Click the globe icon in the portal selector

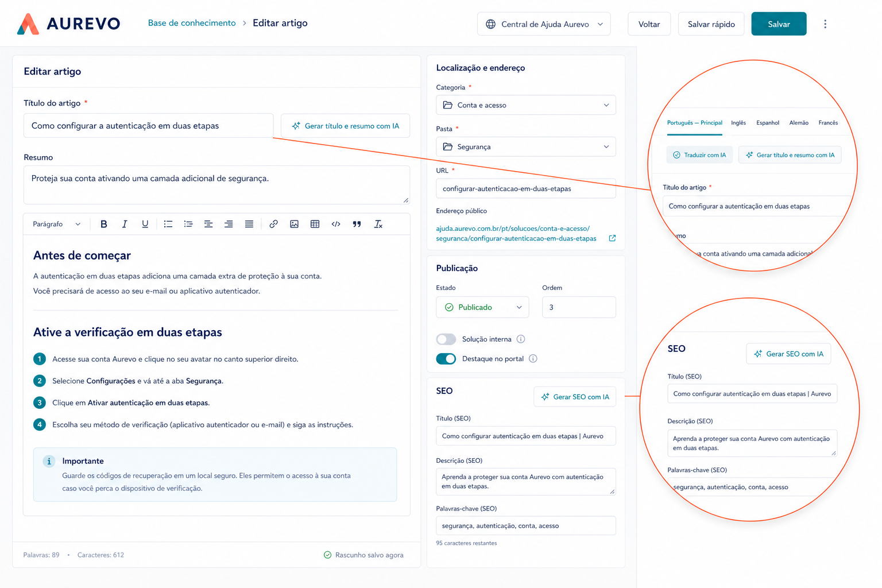click(x=490, y=24)
